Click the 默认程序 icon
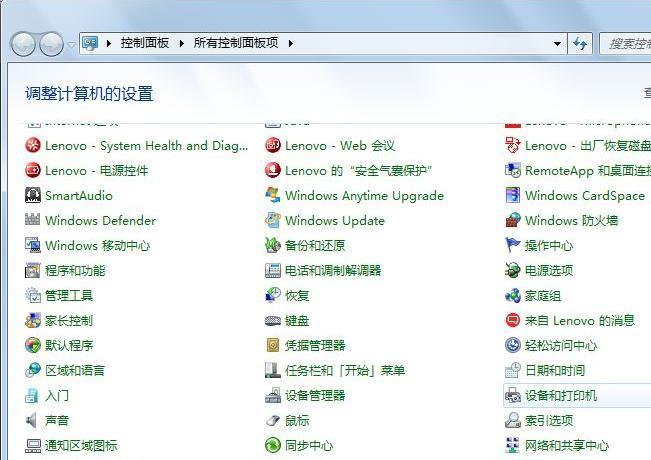Viewport: 651px width, 460px height. pos(33,345)
